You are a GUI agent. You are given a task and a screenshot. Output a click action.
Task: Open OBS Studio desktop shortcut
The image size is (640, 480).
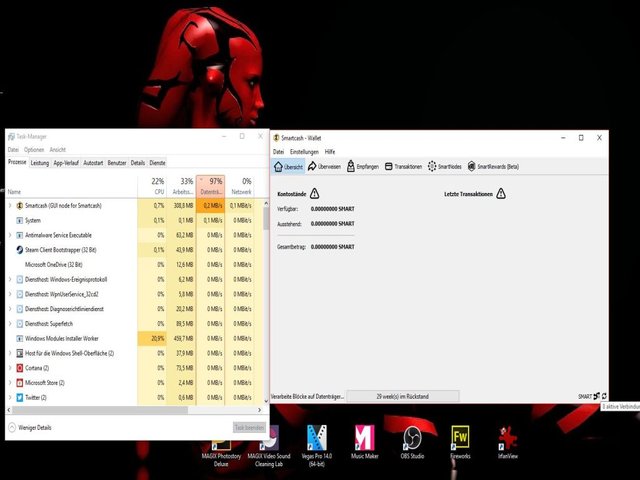(412, 441)
